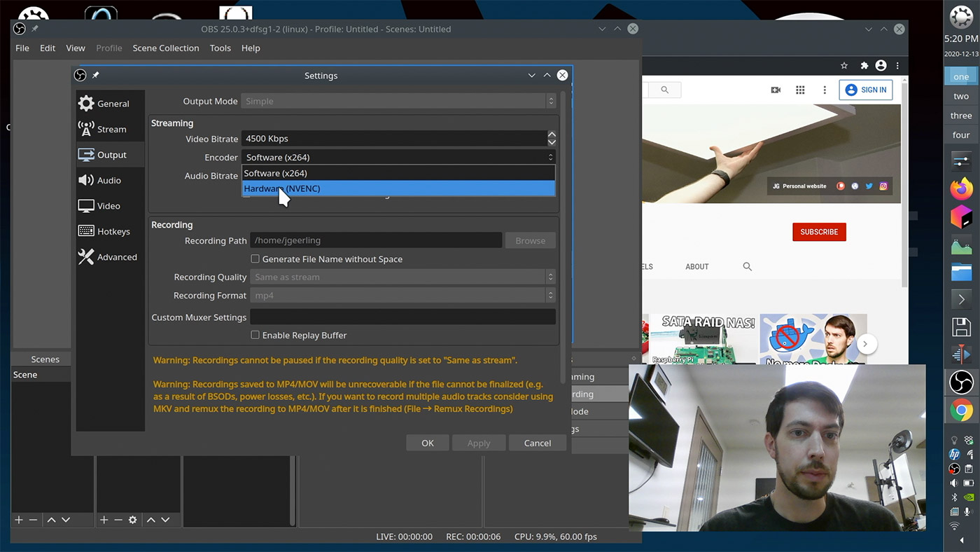Open the View menu
The width and height of the screenshot is (980, 552).
[76, 48]
